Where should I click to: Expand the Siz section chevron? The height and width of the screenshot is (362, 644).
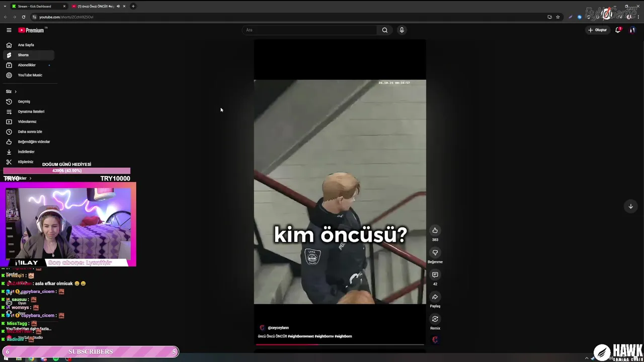point(16,92)
